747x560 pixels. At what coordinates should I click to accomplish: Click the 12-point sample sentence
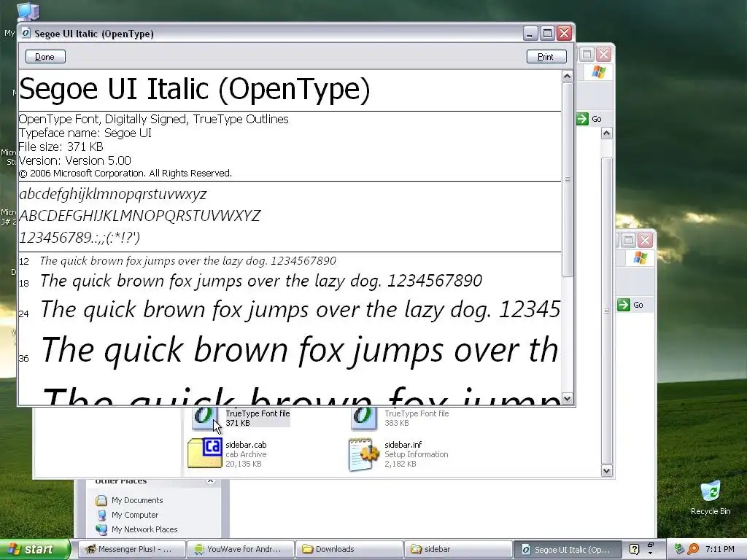[x=187, y=260]
